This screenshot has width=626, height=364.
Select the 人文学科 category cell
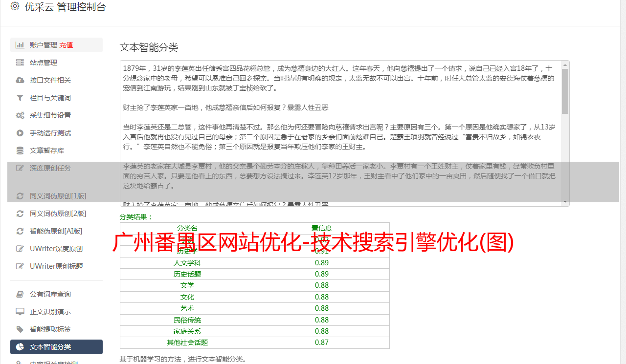coord(187,262)
